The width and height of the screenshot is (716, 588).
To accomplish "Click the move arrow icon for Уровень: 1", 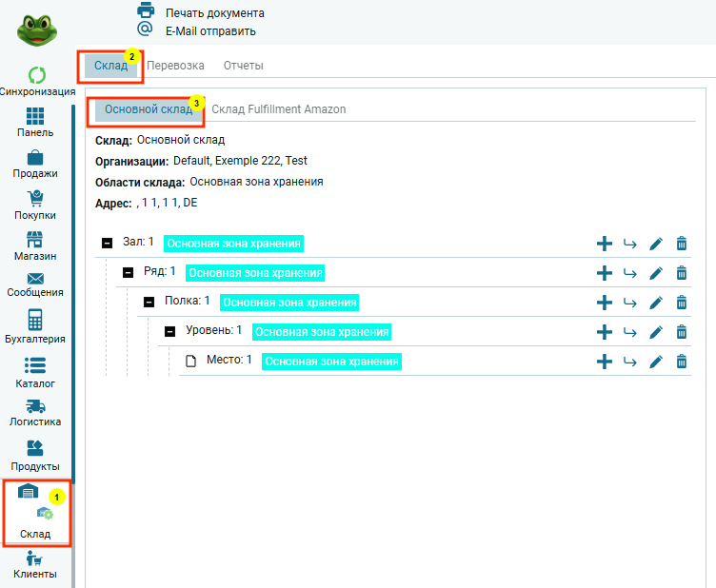I will tap(629, 332).
